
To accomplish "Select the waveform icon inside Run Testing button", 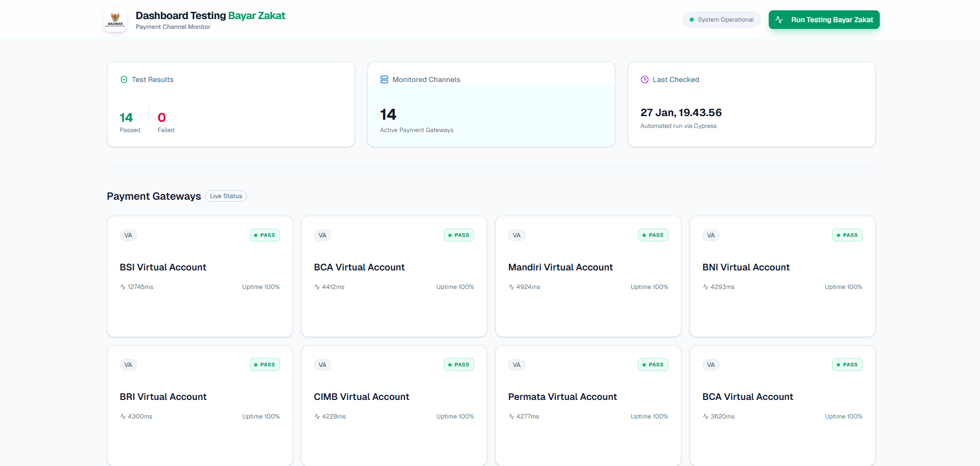I will coord(778,19).
